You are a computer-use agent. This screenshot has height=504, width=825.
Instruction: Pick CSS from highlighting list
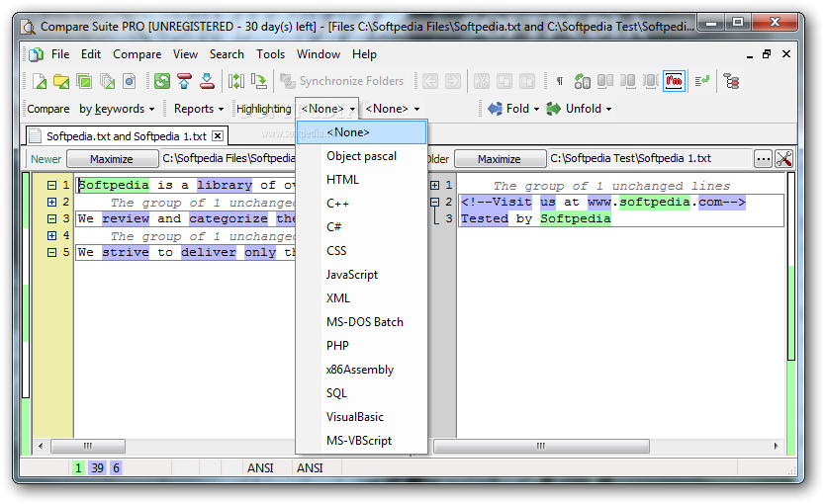(x=361, y=251)
